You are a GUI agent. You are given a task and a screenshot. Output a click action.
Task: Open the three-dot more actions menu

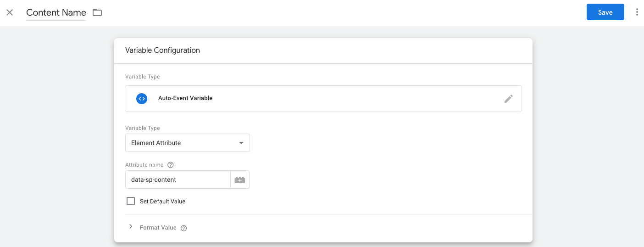point(637,12)
